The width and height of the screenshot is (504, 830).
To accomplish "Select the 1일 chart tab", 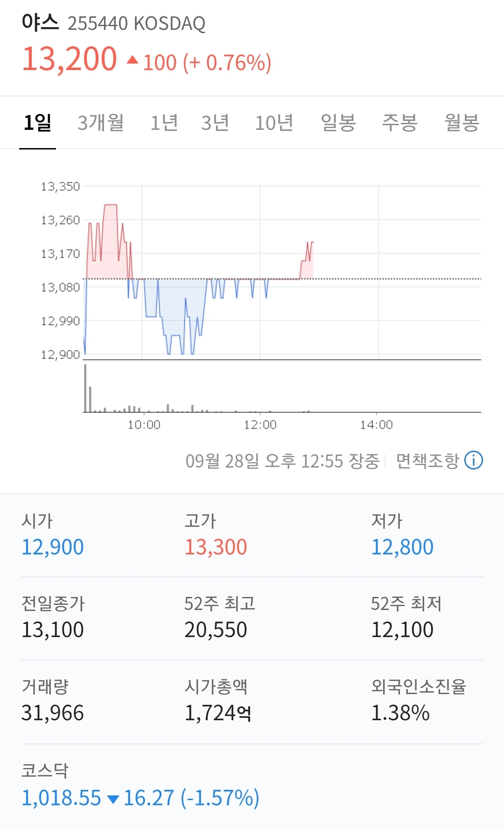I will [x=37, y=123].
